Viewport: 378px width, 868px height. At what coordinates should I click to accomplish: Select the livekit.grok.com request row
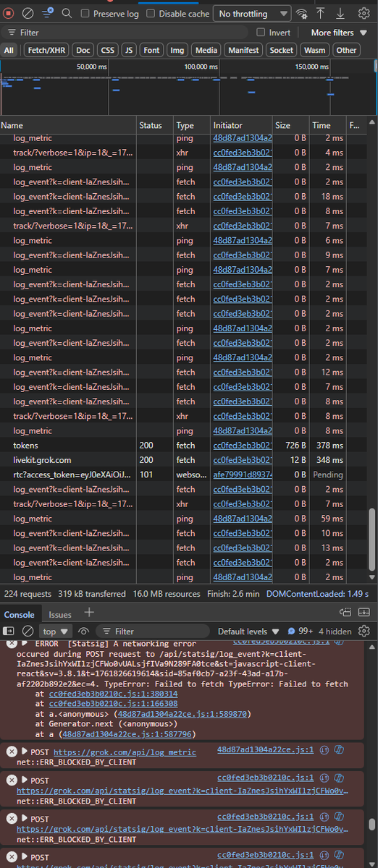coord(185,459)
